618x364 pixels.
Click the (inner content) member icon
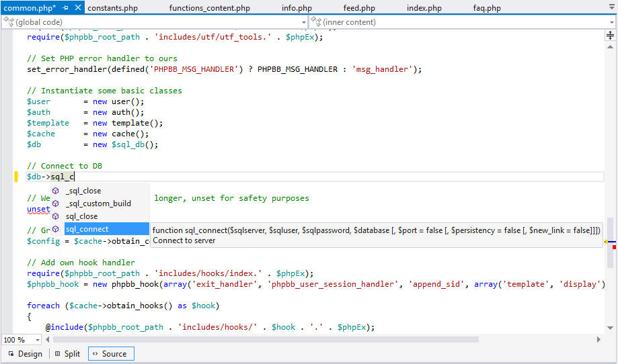tap(315, 22)
